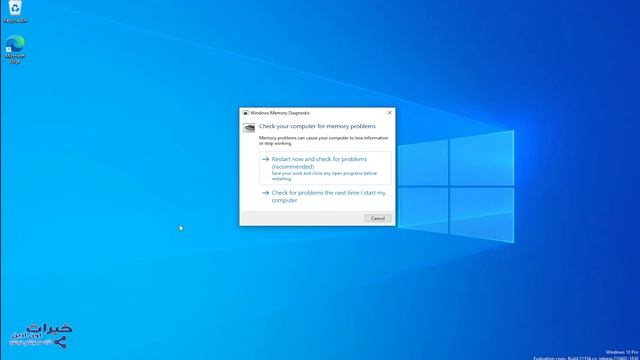Click the Cancel button
Viewport: 640px width, 360px height.
(378, 218)
